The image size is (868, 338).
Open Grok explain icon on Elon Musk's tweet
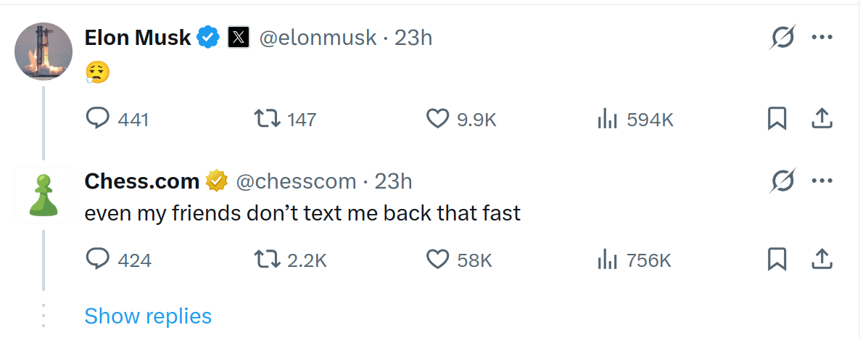click(x=782, y=38)
